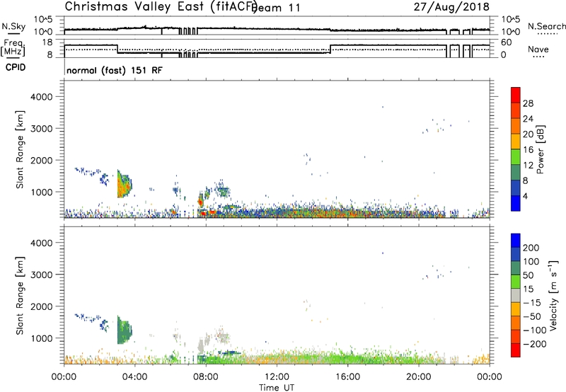Click the date '27/Aug/2018'
The image size is (566, 392).
coord(451,7)
